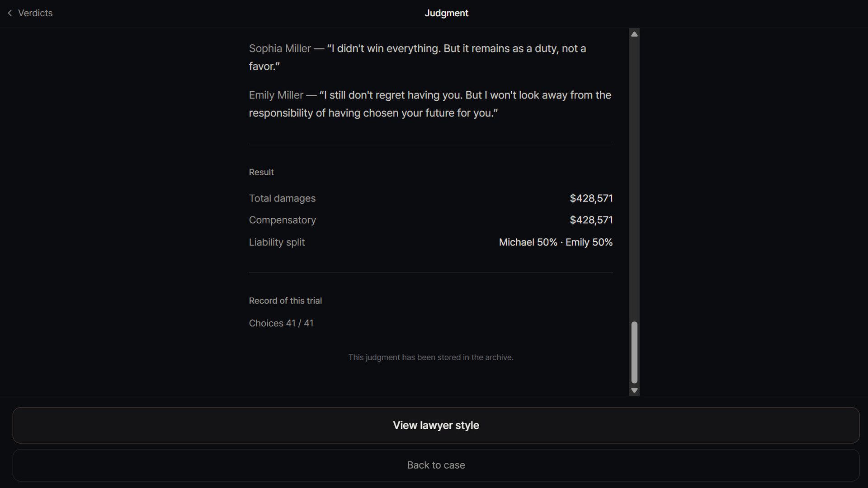Click the Choices 41 / 41 record
The width and height of the screenshot is (868, 488).
pyautogui.click(x=281, y=323)
